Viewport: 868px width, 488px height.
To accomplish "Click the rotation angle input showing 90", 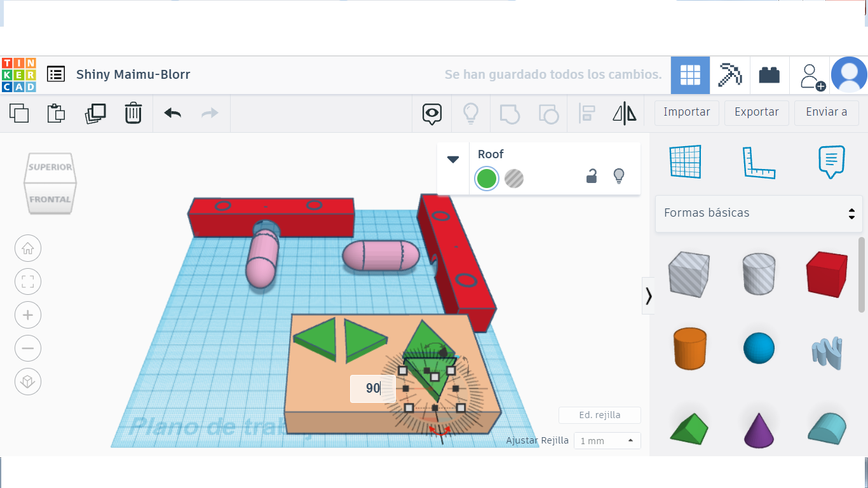I will tap(373, 388).
